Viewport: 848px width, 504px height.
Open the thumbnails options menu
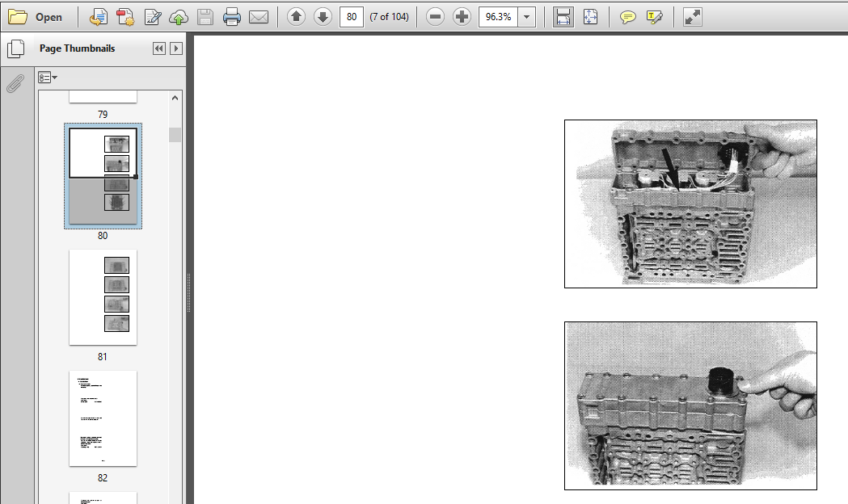click(48, 78)
